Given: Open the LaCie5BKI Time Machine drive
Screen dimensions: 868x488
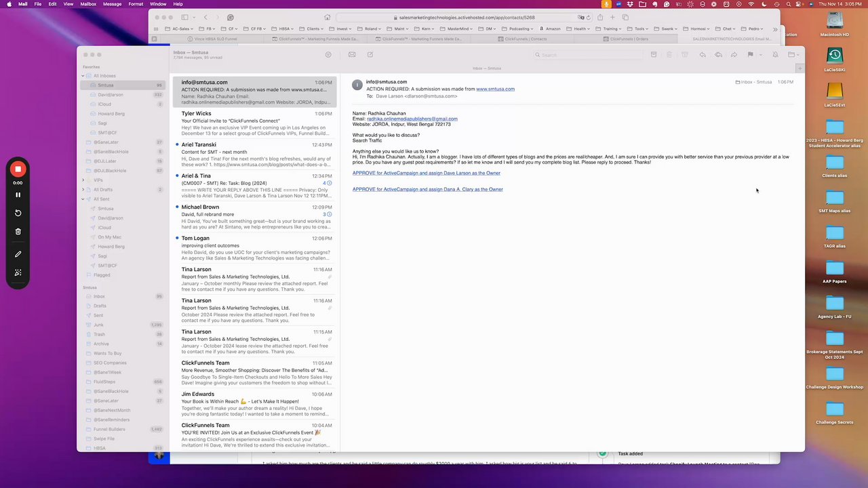Looking at the screenshot, I should coord(835,59).
